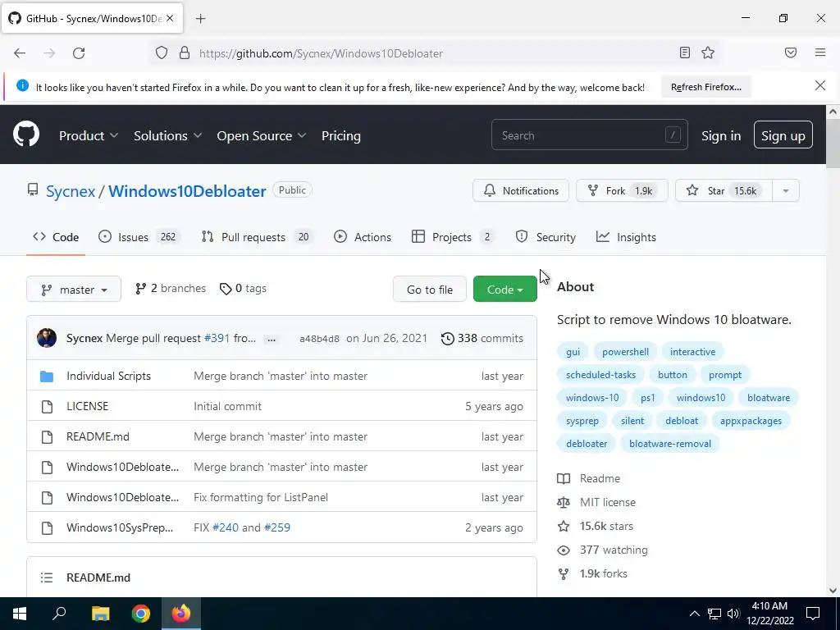Open green Code dropdown button
Image resolution: width=840 pixels, height=630 pixels.
point(504,290)
